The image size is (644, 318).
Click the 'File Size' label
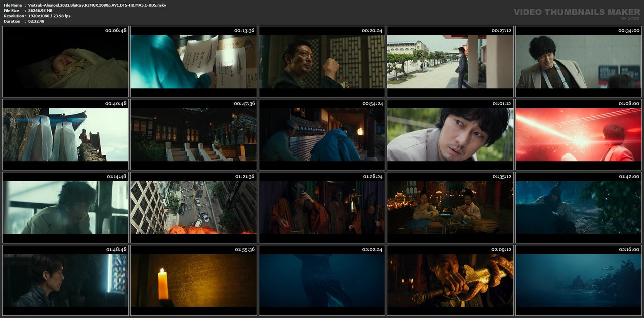pyautogui.click(x=11, y=10)
